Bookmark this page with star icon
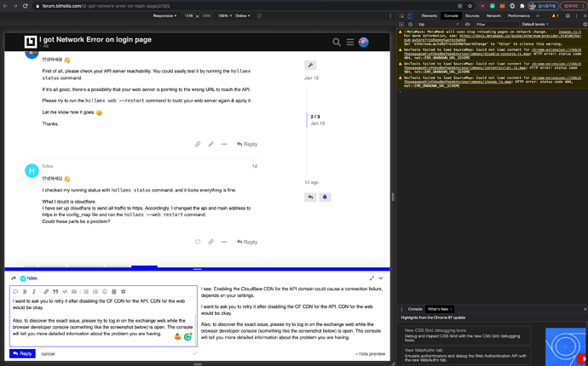Image resolution: width=588 pixels, height=366 pixels. coord(470,6)
